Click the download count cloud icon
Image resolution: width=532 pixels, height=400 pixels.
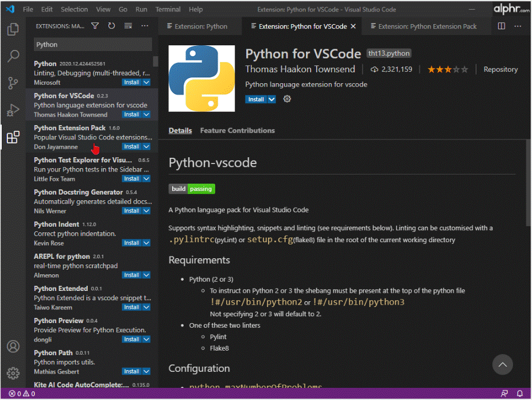pos(374,69)
